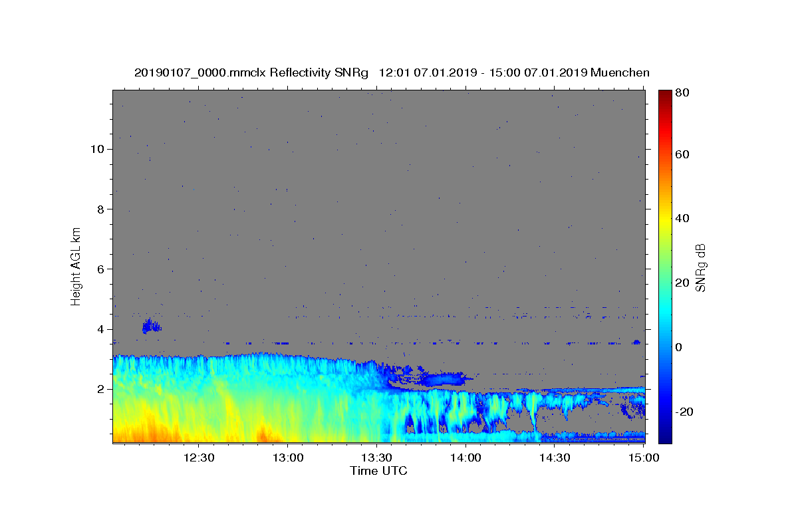Click the height tick label 4
Image resolution: width=798 pixels, height=532 pixels.
click(x=100, y=329)
